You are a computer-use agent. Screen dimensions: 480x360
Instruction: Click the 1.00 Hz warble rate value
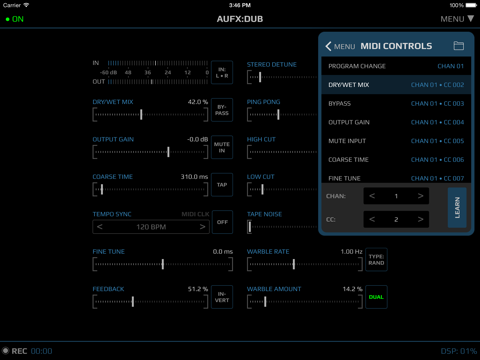(x=351, y=251)
